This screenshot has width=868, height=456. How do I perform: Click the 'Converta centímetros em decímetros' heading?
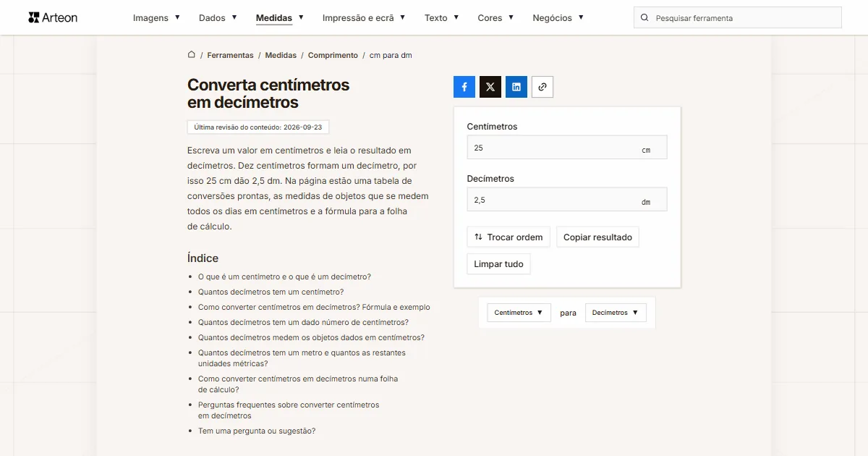[268, 93]
